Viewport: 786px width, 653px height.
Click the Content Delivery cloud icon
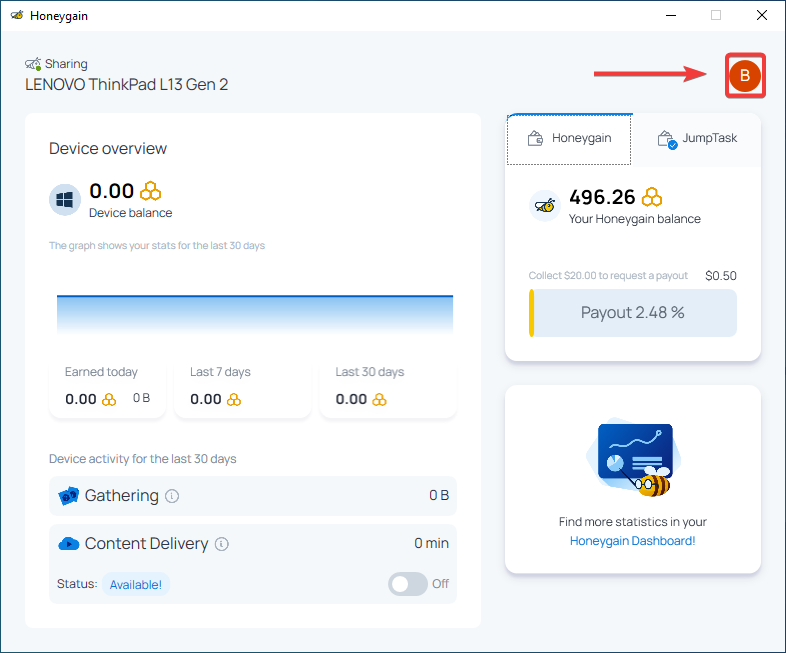click(x=69, y=543)
